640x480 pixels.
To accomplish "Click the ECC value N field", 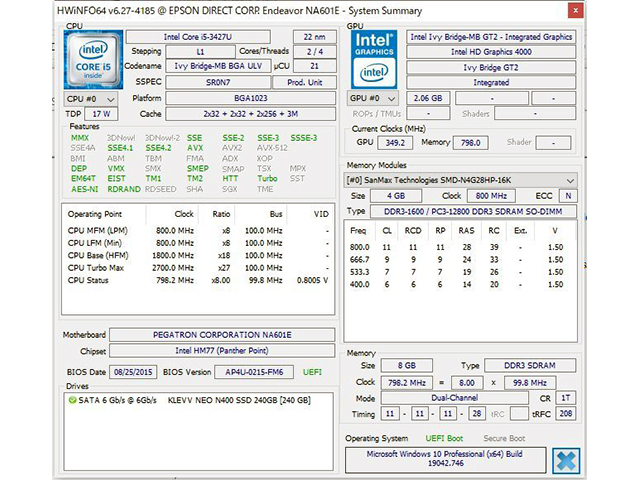I will click(568, 196).
